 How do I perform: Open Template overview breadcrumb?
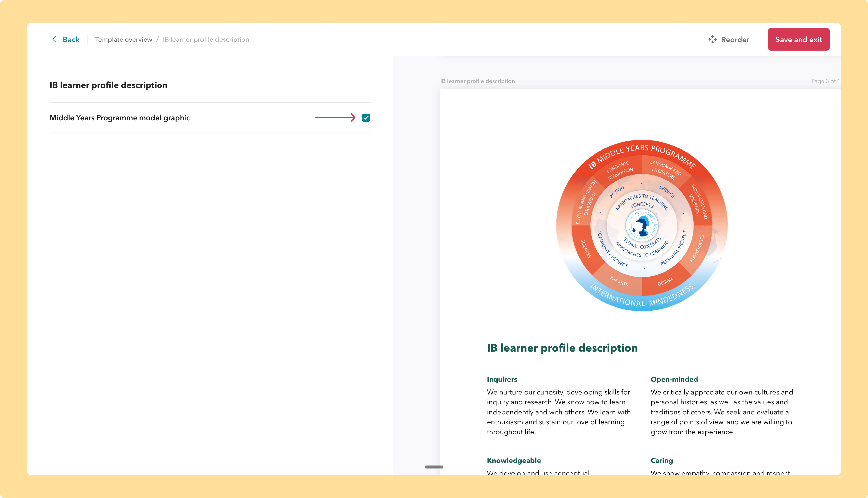pyautogui.click(x=124, y=39)
